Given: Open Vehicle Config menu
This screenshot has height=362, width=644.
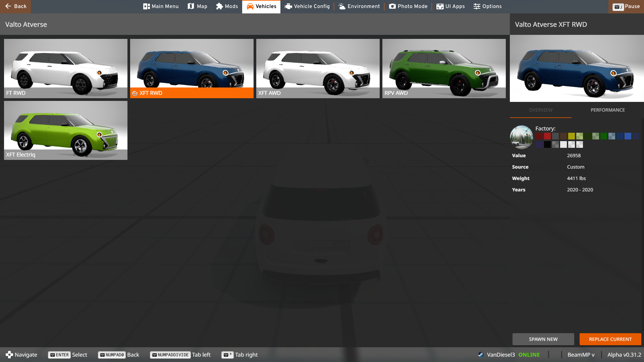Looking at the screenshot, I should point(307,6).
